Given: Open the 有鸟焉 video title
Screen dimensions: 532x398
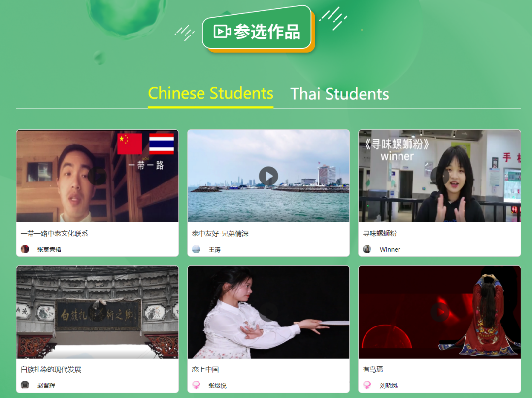Looking at the screenshot, I should coord(373,369).
